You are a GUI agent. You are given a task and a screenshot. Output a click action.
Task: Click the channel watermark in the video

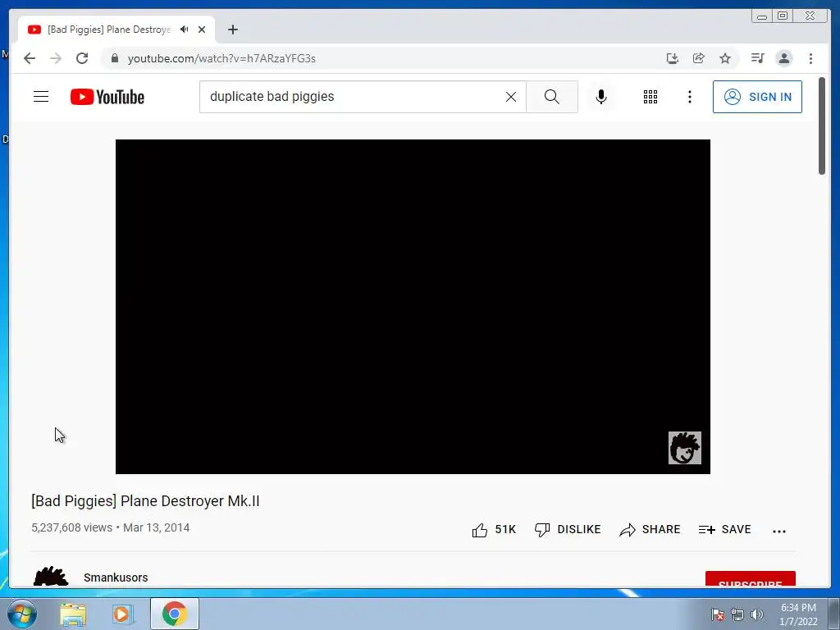[685, 448]
